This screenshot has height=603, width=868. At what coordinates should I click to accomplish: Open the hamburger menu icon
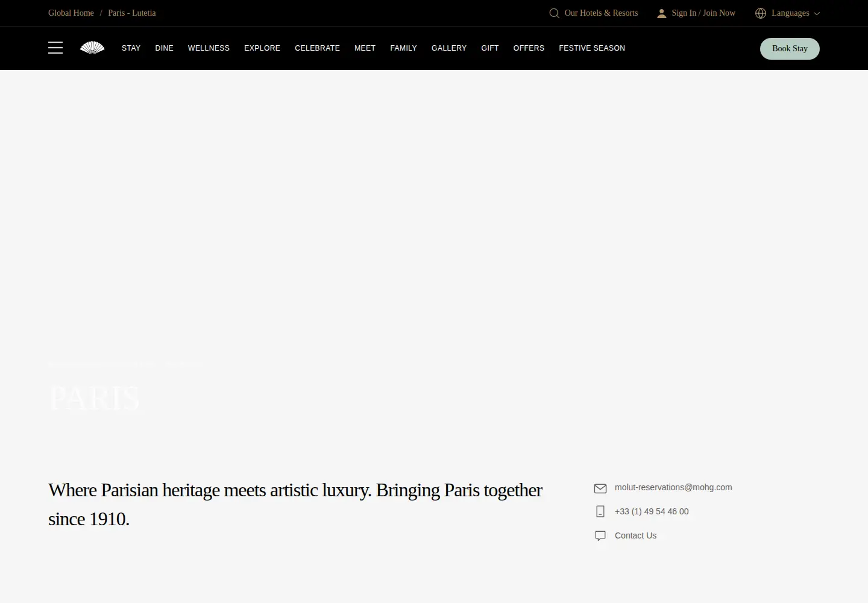[x=55, y=48]
